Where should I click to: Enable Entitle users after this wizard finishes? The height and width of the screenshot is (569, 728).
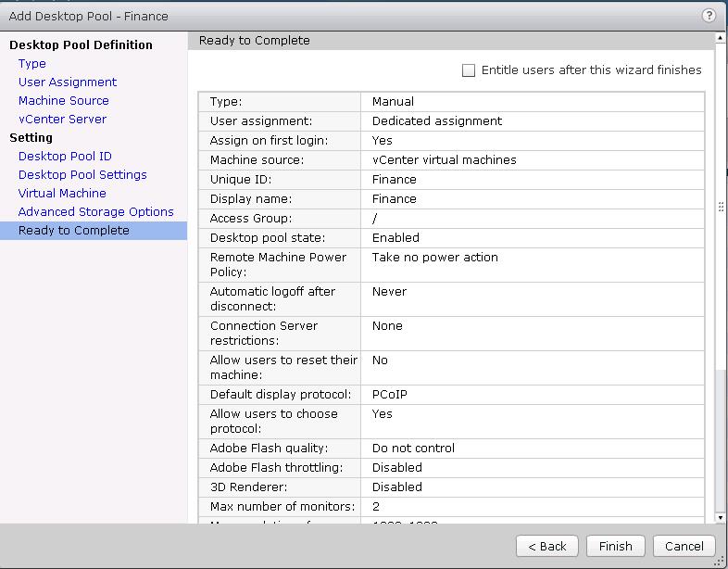[469, 70]
